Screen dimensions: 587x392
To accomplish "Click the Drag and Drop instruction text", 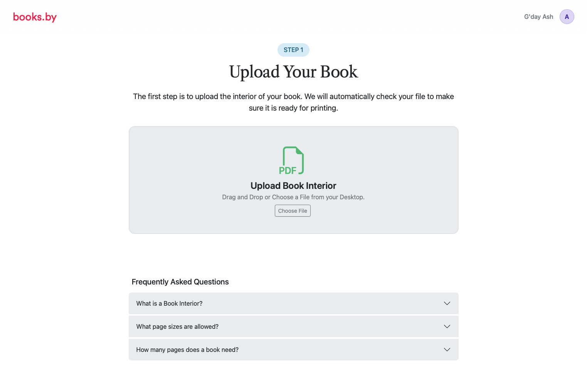I will coord(293,197).
